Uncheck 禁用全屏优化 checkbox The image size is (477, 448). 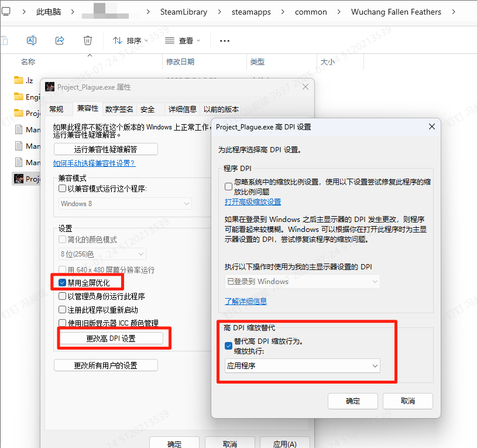[62, 283]
